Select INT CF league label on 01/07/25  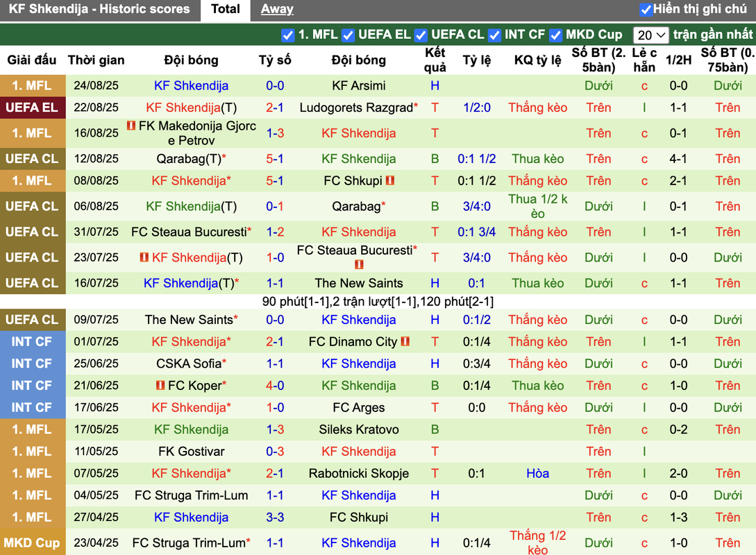(x=33, y=341)
